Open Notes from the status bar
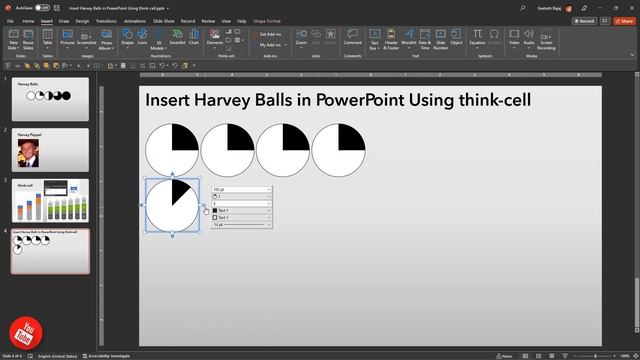The image size is (640, 360). click(x=504, y=356)
